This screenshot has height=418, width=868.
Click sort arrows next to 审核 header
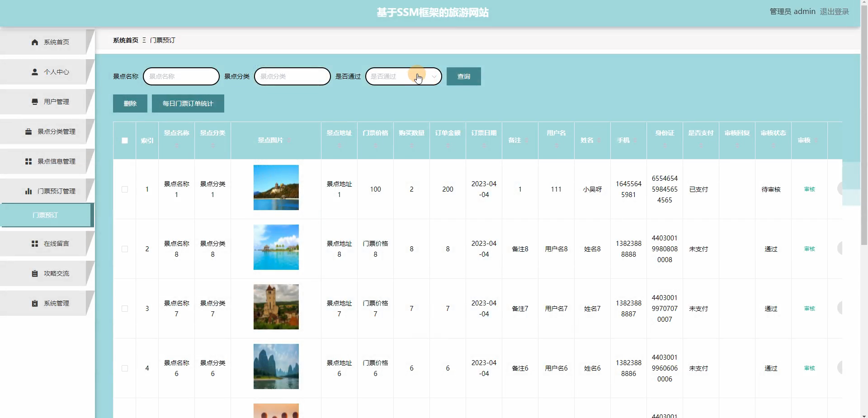pyautogui.click(x=816, y=141)
